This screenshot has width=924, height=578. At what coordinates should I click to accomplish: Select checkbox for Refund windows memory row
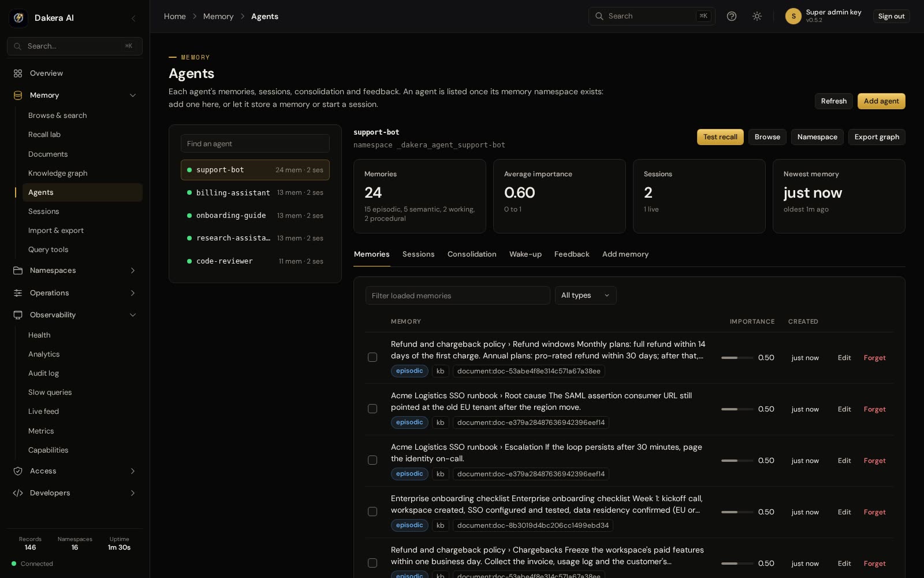372,357
